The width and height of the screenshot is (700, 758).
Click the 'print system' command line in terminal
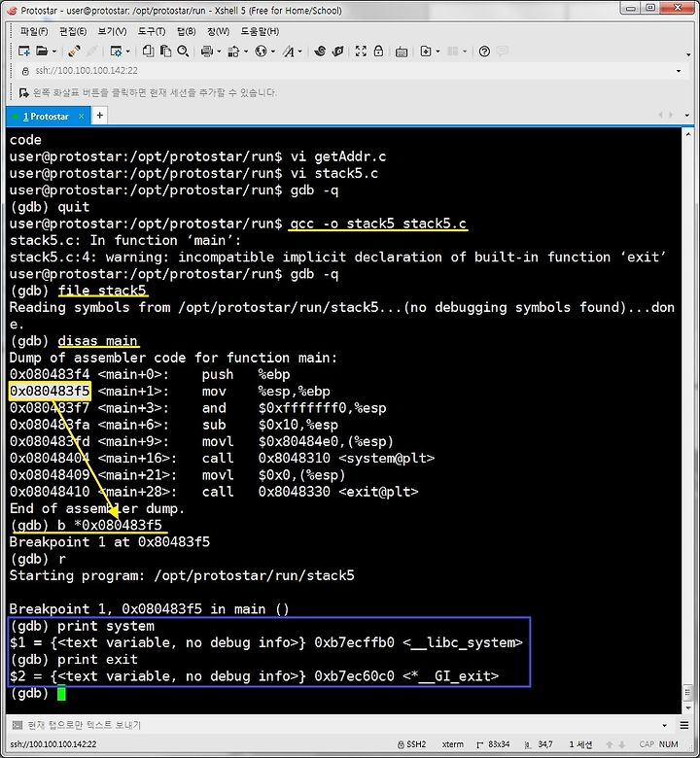[x=83, y=626]
